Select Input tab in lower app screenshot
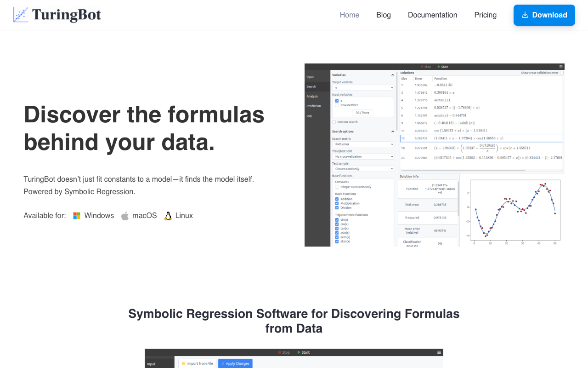Image resolution: width=588 pixels, height=368 pixels. pos(159,364)
